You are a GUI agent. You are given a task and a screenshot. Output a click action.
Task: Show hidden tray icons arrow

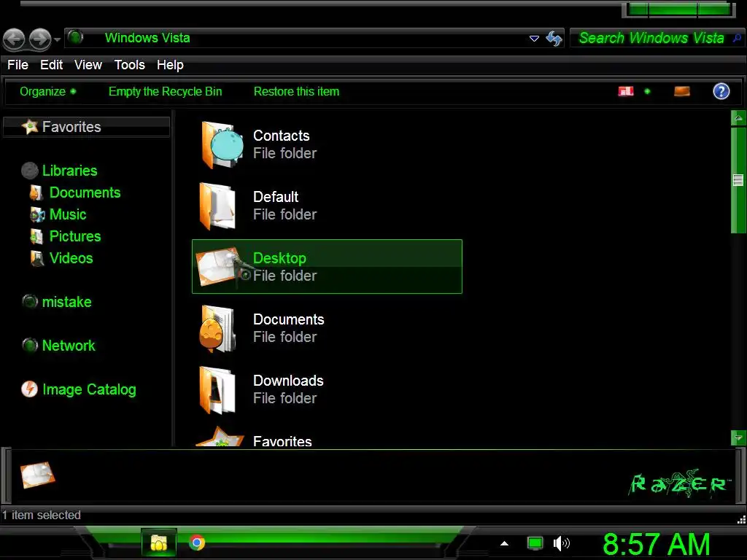click(504, 543)
